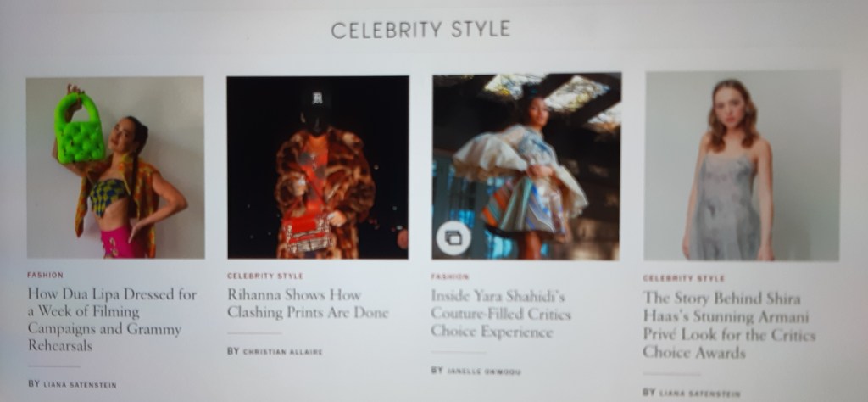Click the red bag in Rihanna photo

point(307,232)
